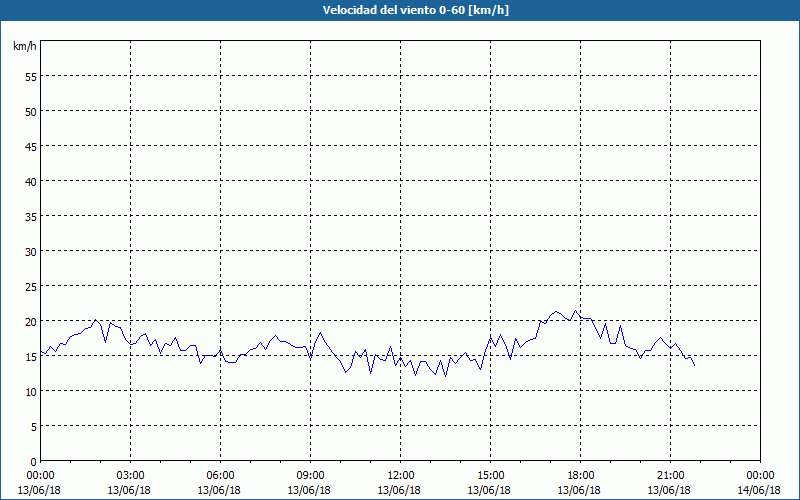The height and width of the screenshot is (500, 800).
Task: Click the 12:00 time label on x-axis
Action: pos(401,476)
